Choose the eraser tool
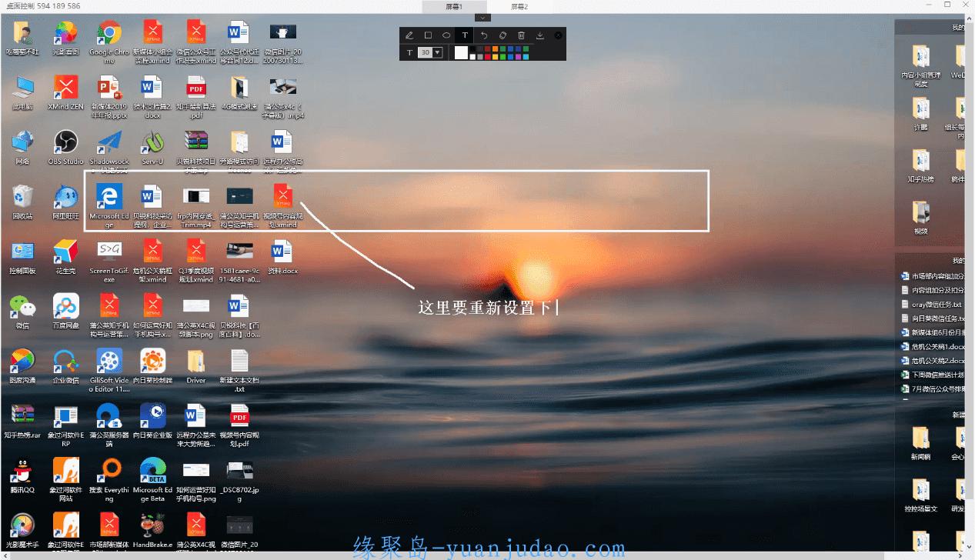Image resolution: width=975 pixels, height=560 pixels. (503, 35)
